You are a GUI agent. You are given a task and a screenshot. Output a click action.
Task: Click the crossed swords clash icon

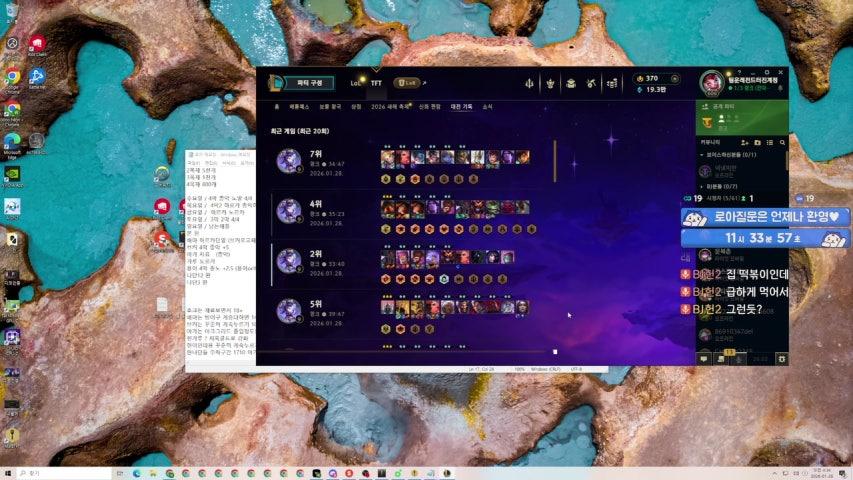pos(591,83)
